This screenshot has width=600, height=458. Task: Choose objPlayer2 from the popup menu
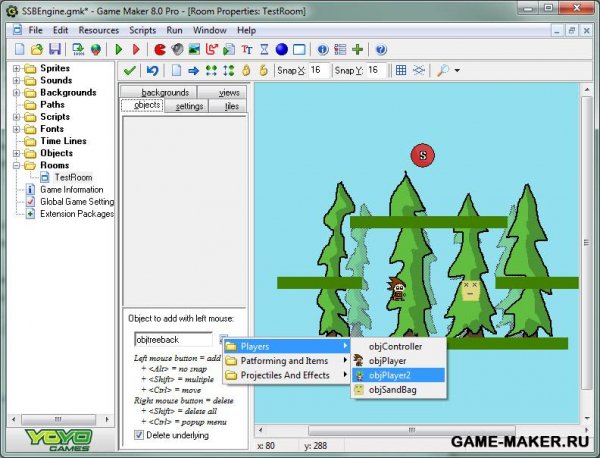pyautogui.click(x=398, y=375)
